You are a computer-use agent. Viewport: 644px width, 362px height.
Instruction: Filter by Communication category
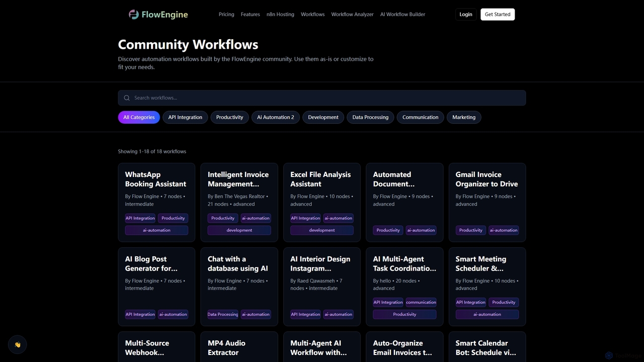(420, 117)
